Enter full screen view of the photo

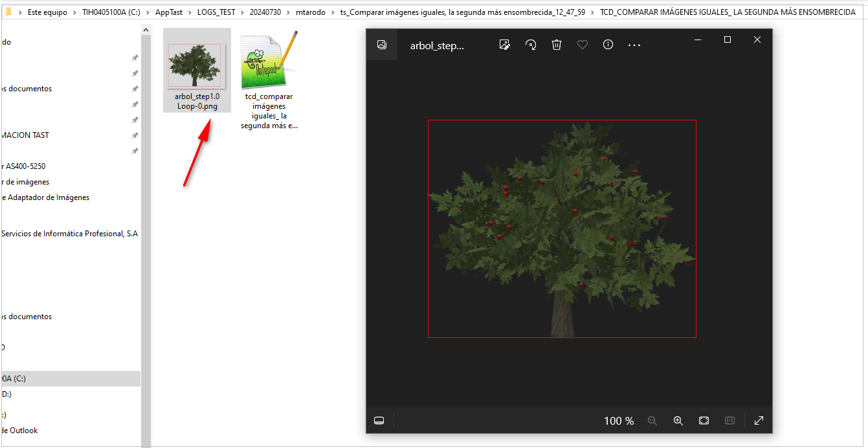click(x=759, y=421)
